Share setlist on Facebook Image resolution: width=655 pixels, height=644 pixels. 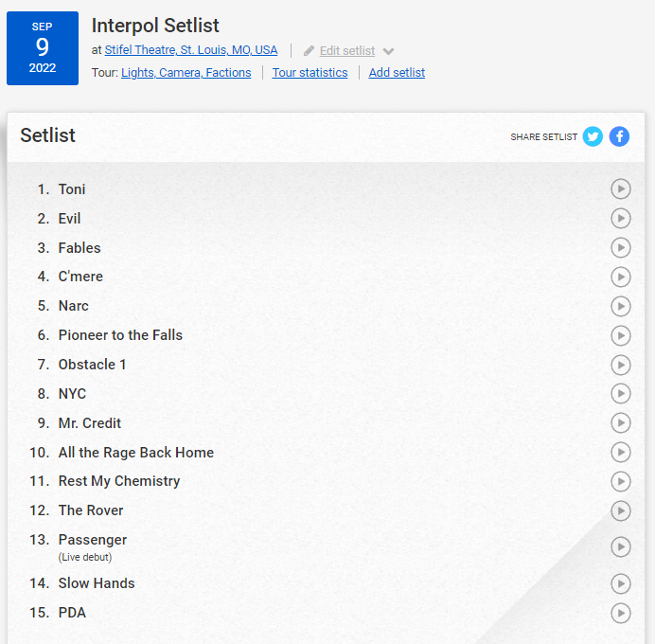point(619,136)
